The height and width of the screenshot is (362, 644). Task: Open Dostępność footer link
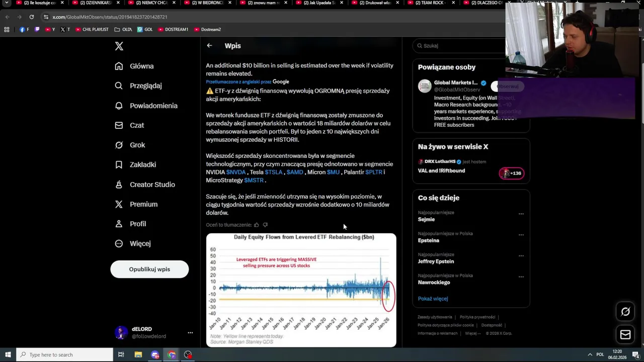point(492,325)
